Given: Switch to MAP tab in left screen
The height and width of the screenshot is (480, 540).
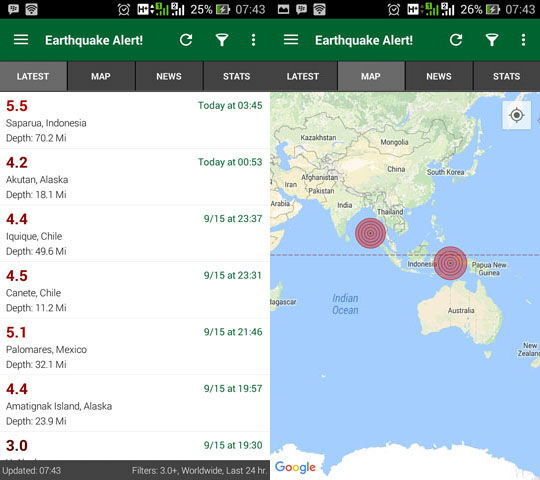Looking at the screenshot, I should [101, 76].
